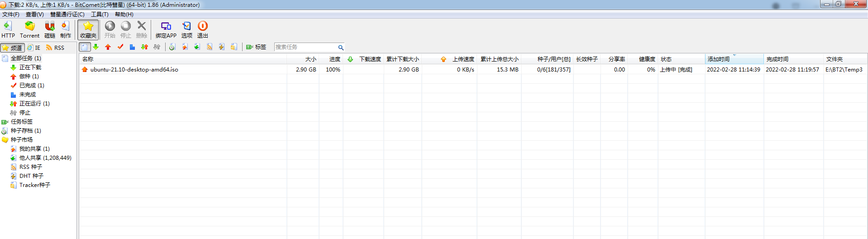This screenshot has width=868, height=239.
Task: Switch to the 频道 tab
Action: pos(12,48)
